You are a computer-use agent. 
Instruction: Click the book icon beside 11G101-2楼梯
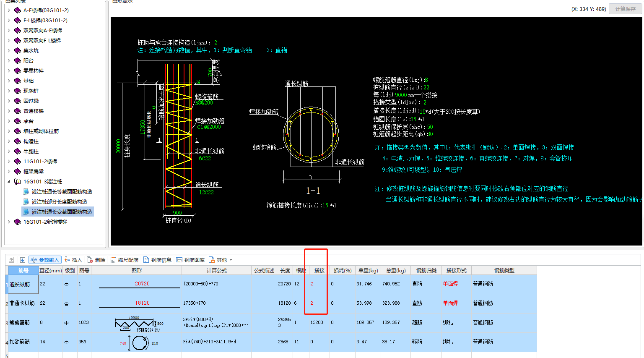tap(17, 161)
